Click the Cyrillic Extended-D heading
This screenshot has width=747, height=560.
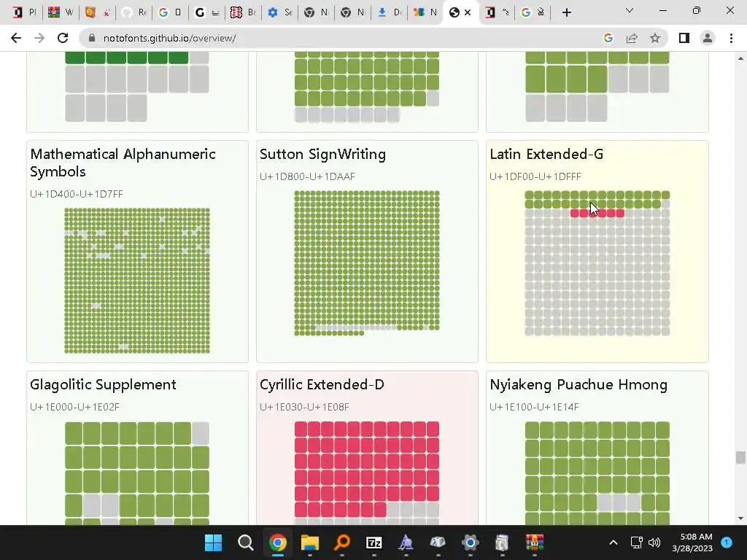click(x=322, y=385)
